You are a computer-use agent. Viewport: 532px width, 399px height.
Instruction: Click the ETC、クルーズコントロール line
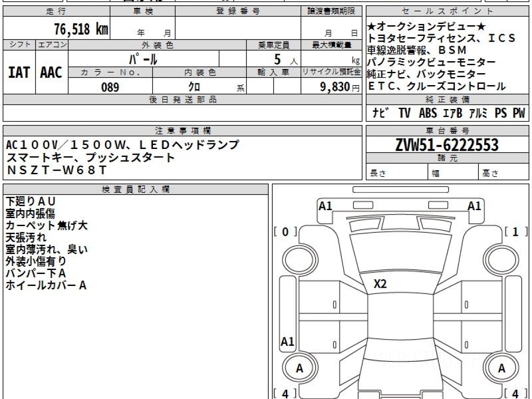click(x=437, y=86)
